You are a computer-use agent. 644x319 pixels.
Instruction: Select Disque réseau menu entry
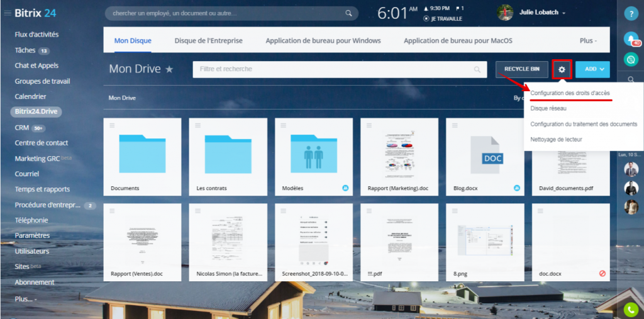[x=548, y=108]
